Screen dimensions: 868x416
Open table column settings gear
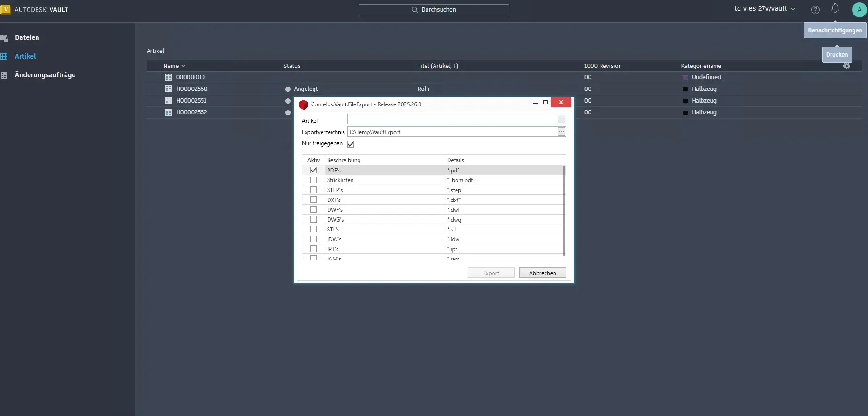pyautogui.click(x=846, y=66)
